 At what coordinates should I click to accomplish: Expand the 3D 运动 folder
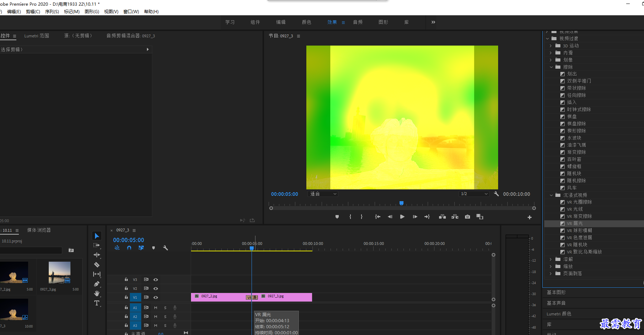pyautogui.click(x=550, y=46)
